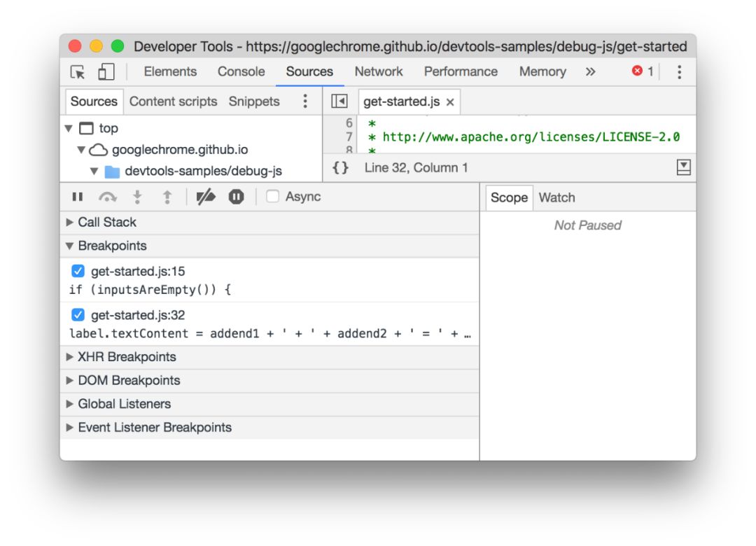Disable the get-started.js:32 breakpoint checkbox
The image size is (756, 546).
click(x=78, y=315)
